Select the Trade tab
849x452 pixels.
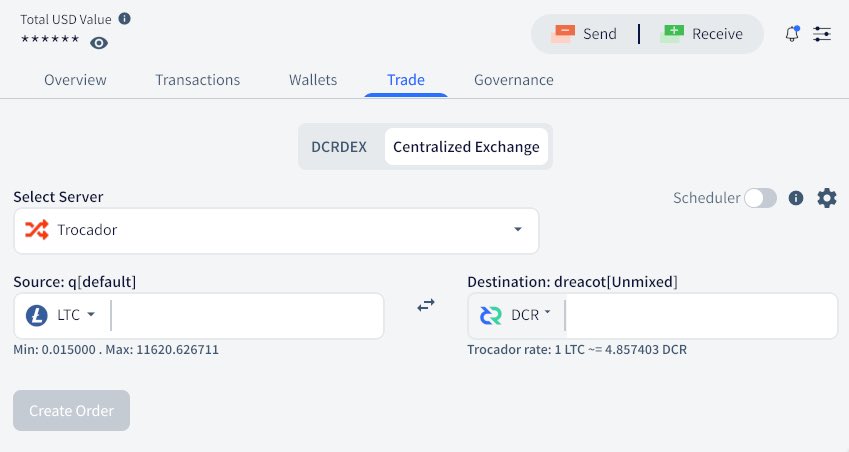tap(406, 80)
